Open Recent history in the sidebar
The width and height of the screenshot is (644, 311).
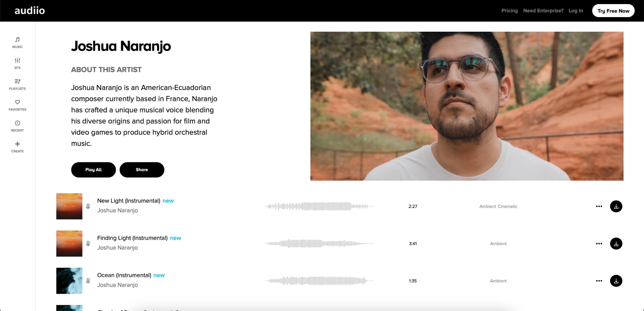(17, 126)
